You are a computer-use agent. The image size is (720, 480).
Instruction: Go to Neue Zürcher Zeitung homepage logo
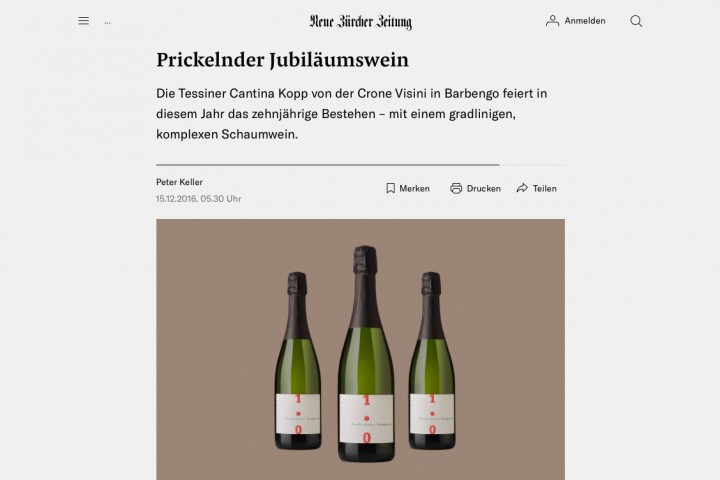[360, 22]
